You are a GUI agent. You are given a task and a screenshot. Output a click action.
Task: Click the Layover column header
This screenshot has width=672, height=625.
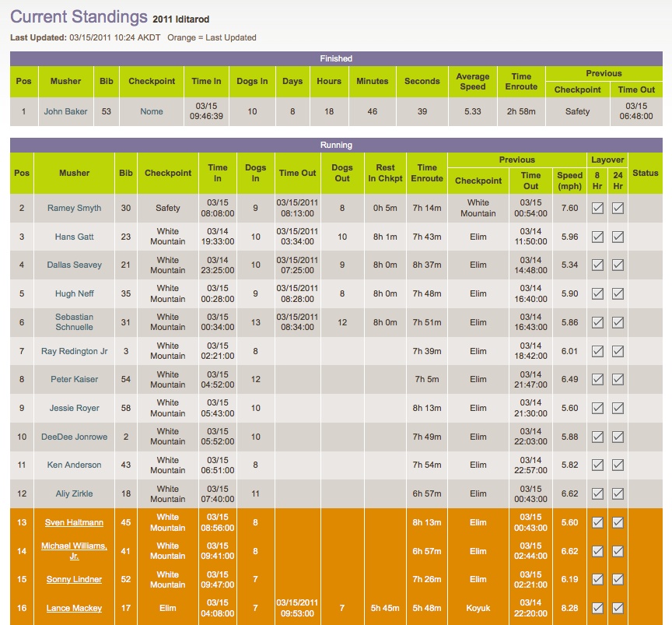tap(607, 160)
